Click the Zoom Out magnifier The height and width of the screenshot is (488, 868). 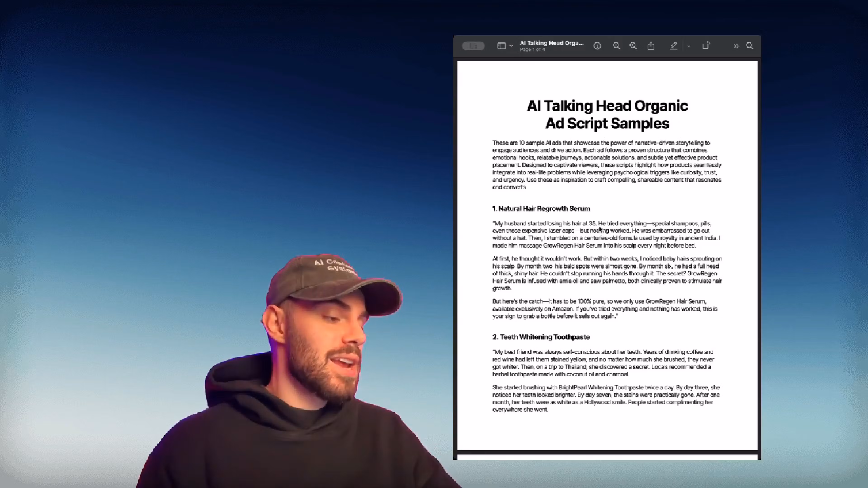point(616,46)
